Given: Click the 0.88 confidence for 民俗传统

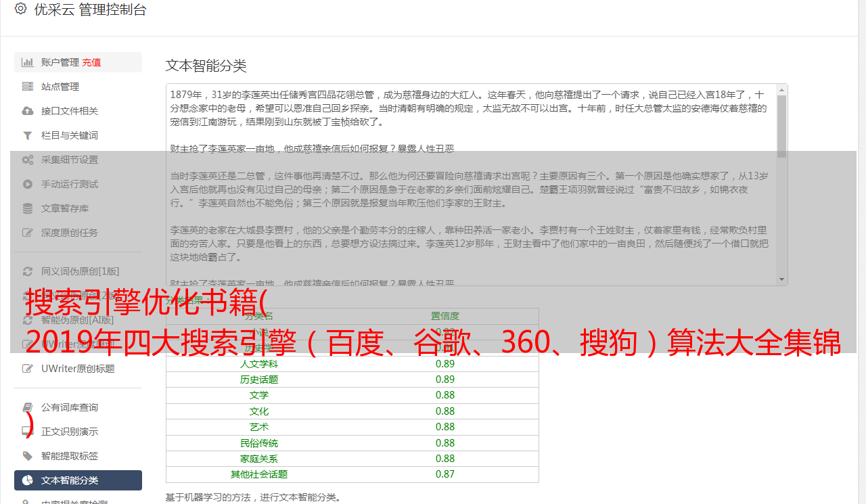Looking at the screenshot, I should coord(445,443).
